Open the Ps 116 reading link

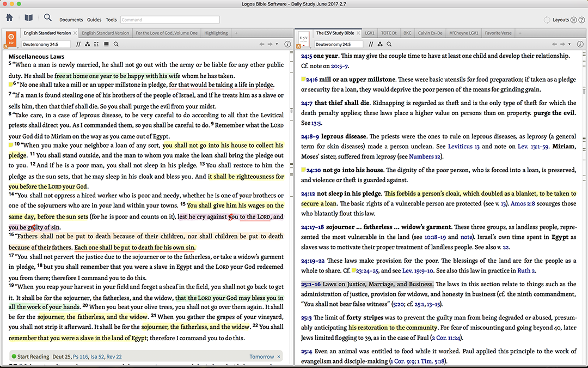pyautogui.click(x=80, y=357)
